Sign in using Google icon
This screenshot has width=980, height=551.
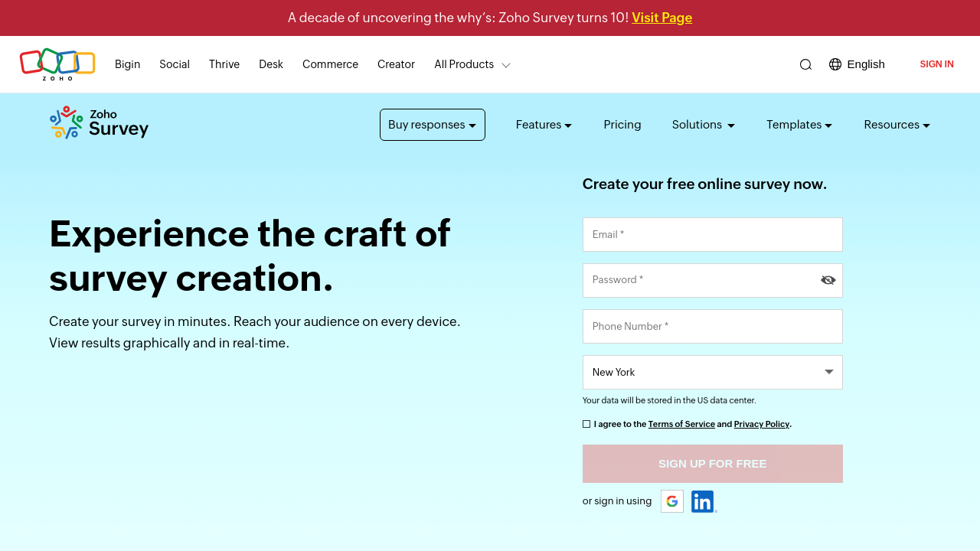click(672, 501)
